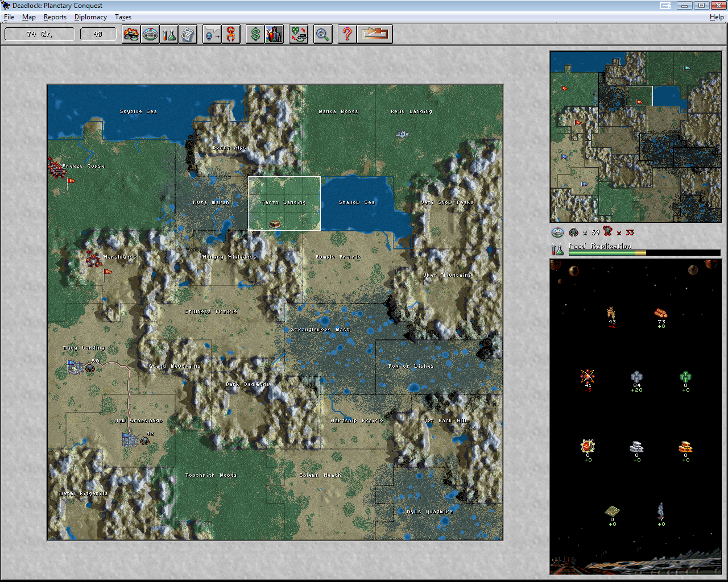This screenshot has width=728, height=582.
Task: Open the Map menu
Action: (x=29, y=17)
